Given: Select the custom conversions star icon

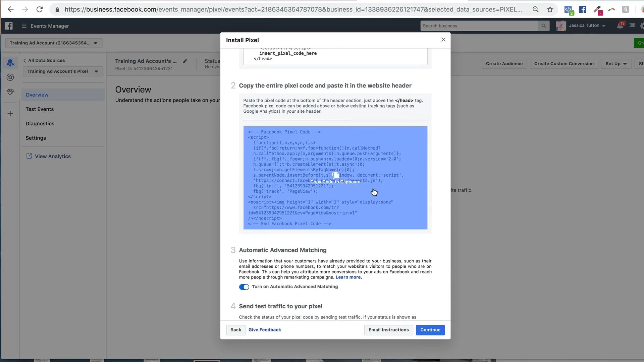Looking at the screenshot, I should (10, 77).
